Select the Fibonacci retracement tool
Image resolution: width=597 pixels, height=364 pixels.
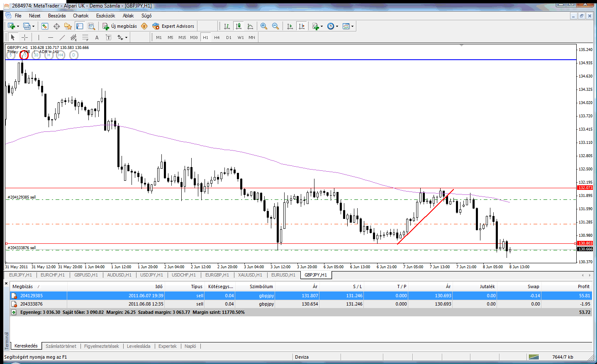[x=85, y=37]
